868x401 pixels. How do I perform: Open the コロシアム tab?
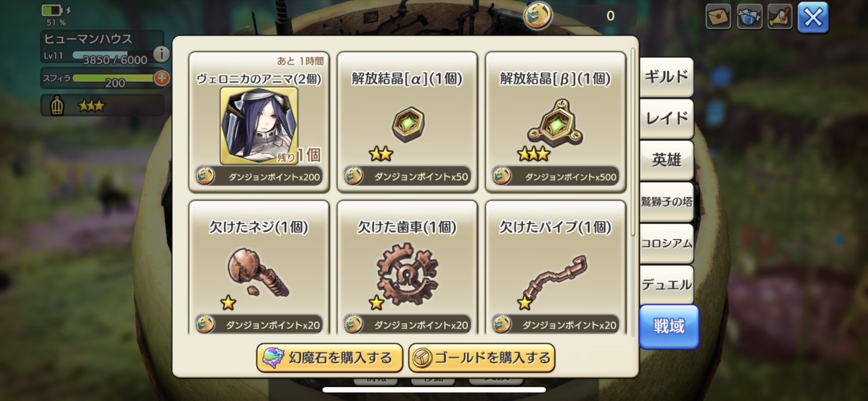(667, 244)
